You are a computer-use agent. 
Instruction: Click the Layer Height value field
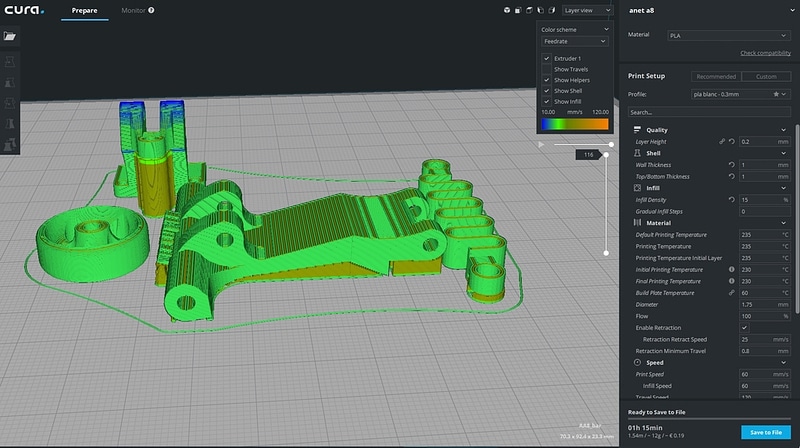tap(764, 141)
